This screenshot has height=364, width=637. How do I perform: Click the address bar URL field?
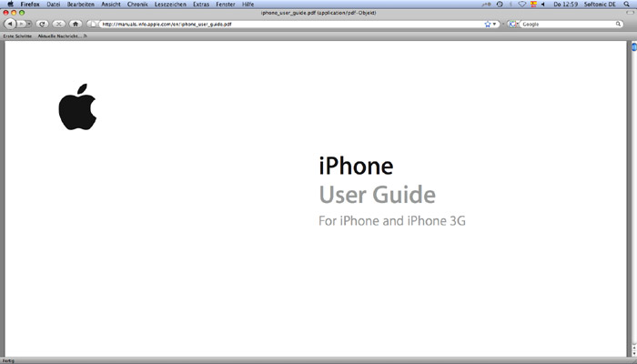273,24
